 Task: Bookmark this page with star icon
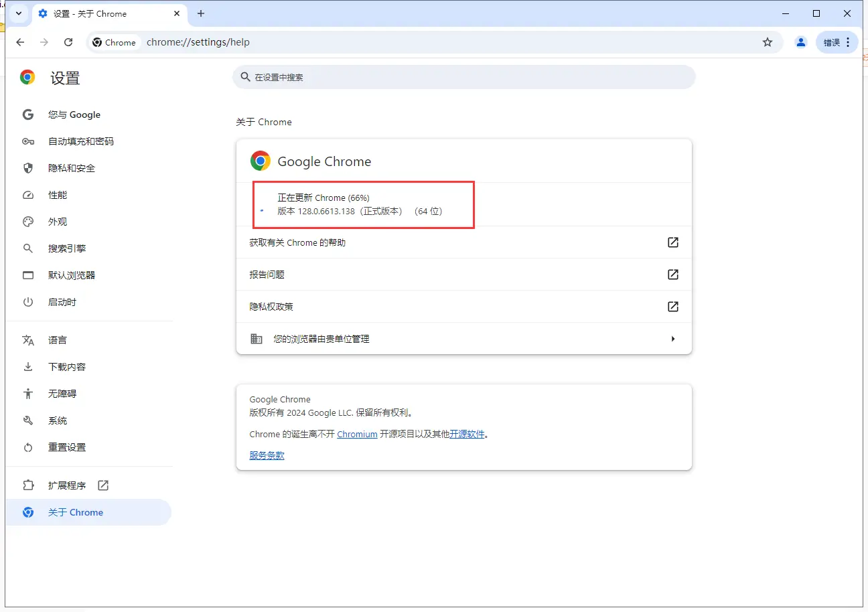(768, 42)
